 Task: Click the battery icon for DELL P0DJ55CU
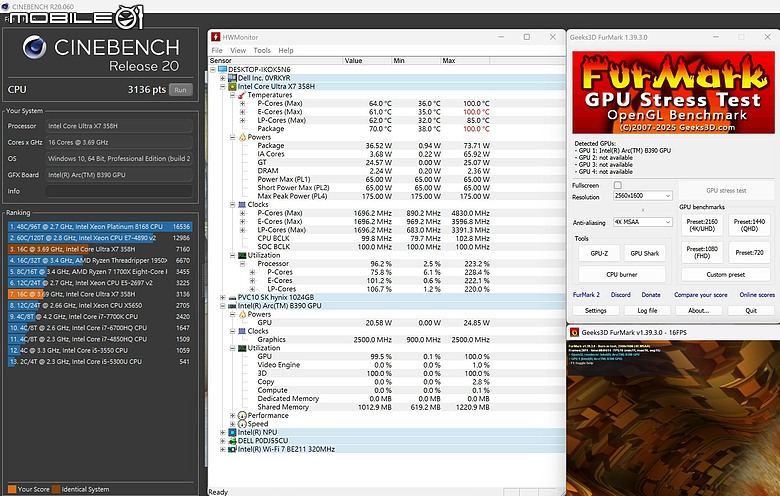click(x=232, y=441)
